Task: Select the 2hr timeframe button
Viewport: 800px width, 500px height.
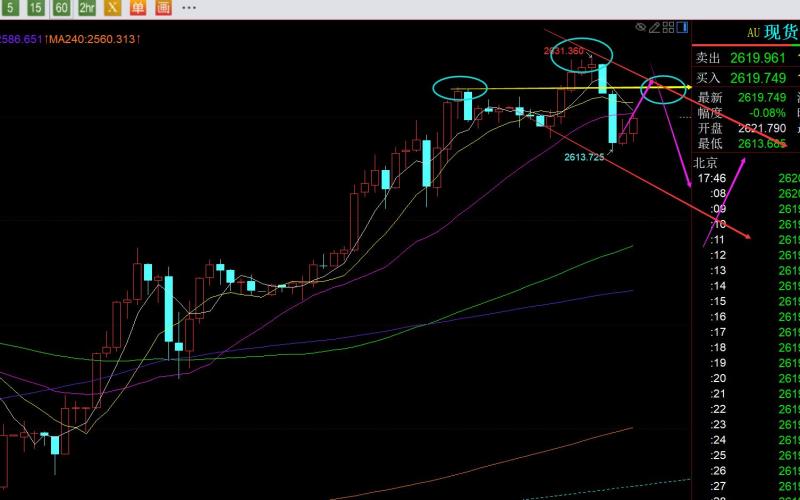Action: [87, 8]
